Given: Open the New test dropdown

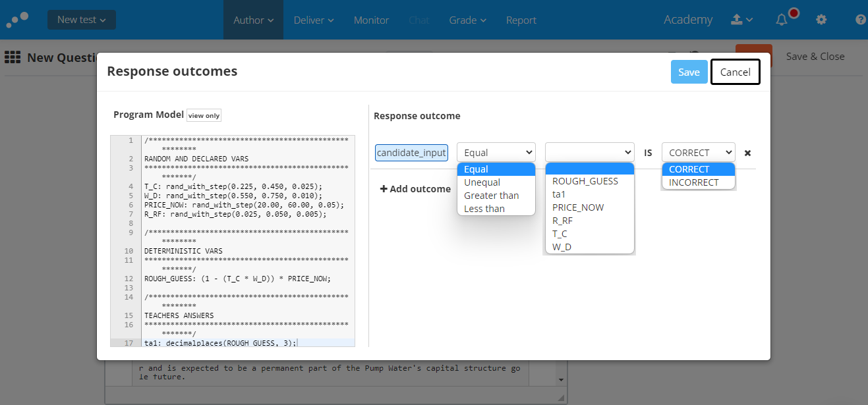Looking at the screenshot, I should click(82, 20).
